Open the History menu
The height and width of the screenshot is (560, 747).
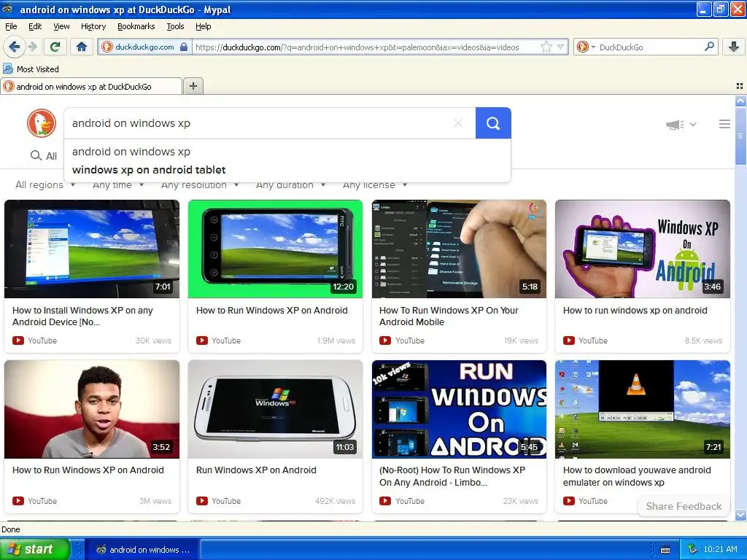[x=93, y=26]
